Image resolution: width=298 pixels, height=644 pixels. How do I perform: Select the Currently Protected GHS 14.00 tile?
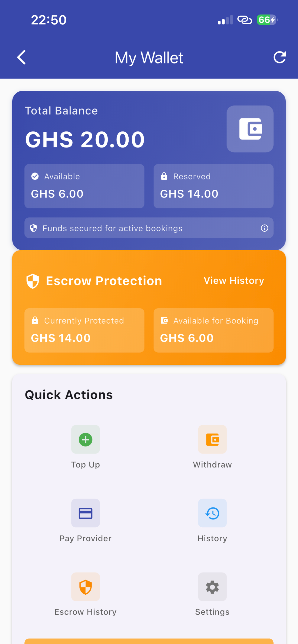pyautogui.click(x=84, y=330)
